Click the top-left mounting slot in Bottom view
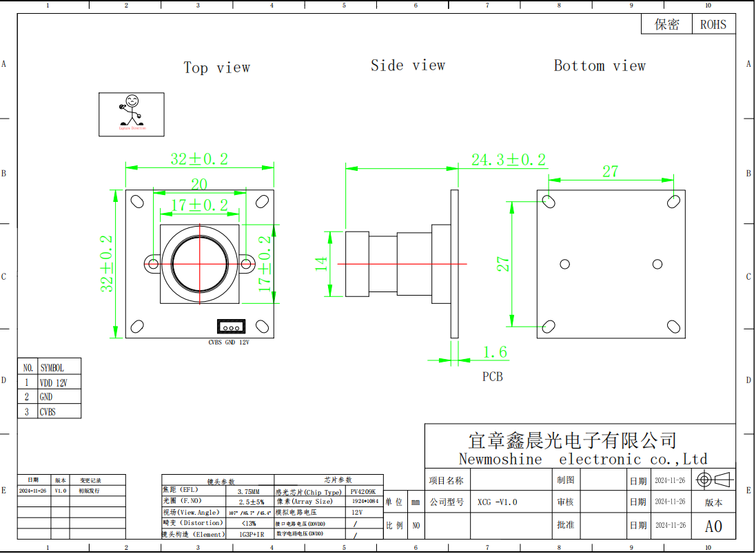756x554 pixels. [x=549, y=202]
